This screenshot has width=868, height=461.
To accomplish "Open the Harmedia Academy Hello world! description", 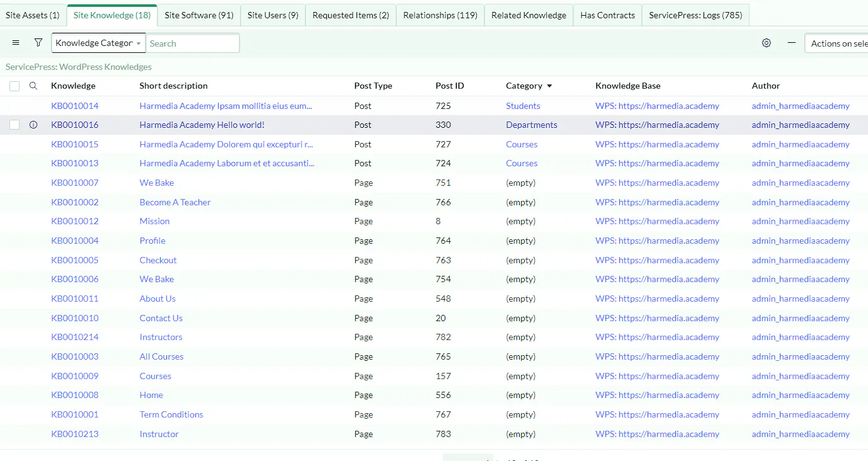I will 202,125.
